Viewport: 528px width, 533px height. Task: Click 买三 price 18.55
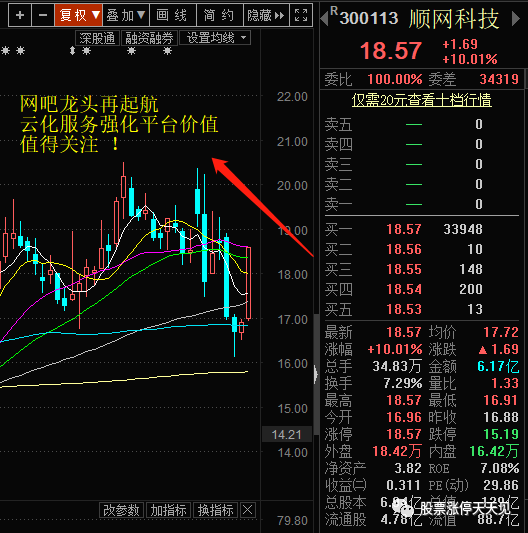coord(404,270)
